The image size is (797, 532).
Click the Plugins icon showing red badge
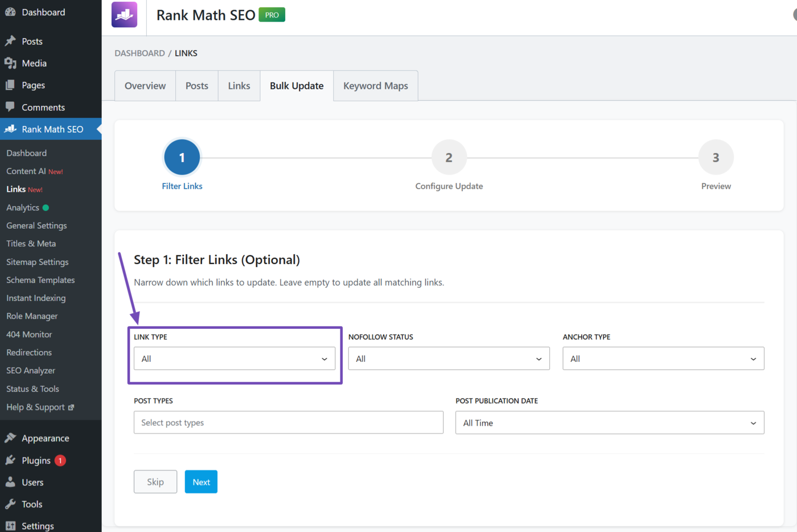point(11,460)
